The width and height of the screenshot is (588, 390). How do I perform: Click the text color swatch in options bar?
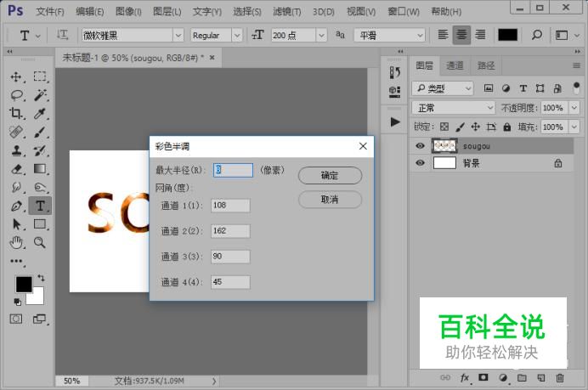[x=507, y=35]
